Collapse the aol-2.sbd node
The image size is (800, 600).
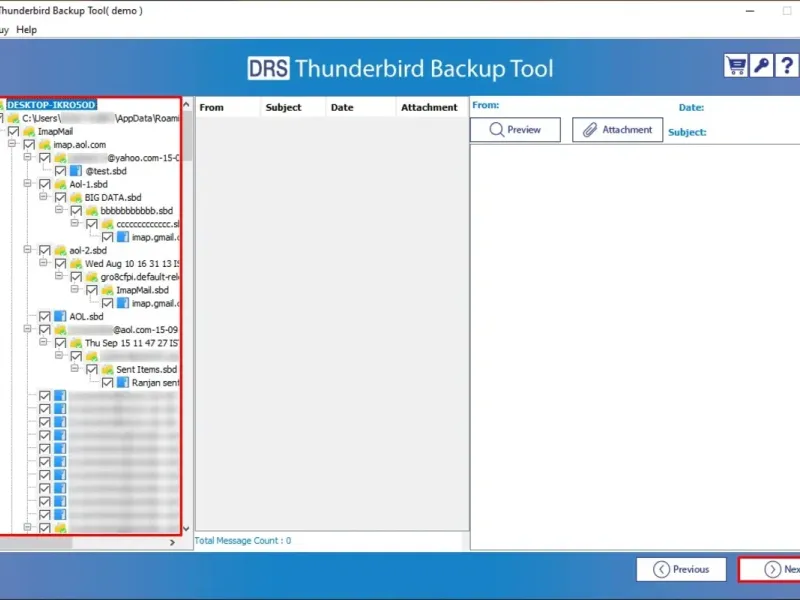pos(28,250)
